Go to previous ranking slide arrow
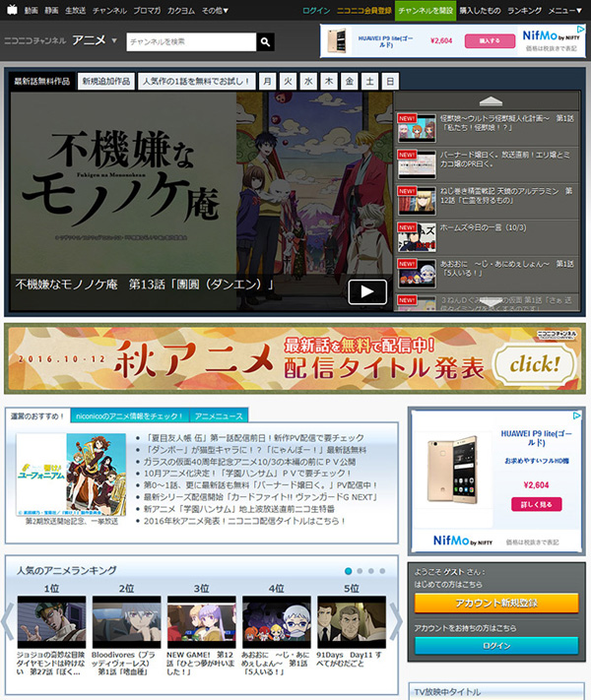Image resolution: width=591 pixels, height=700 pixels. click(x=8, y=622)
